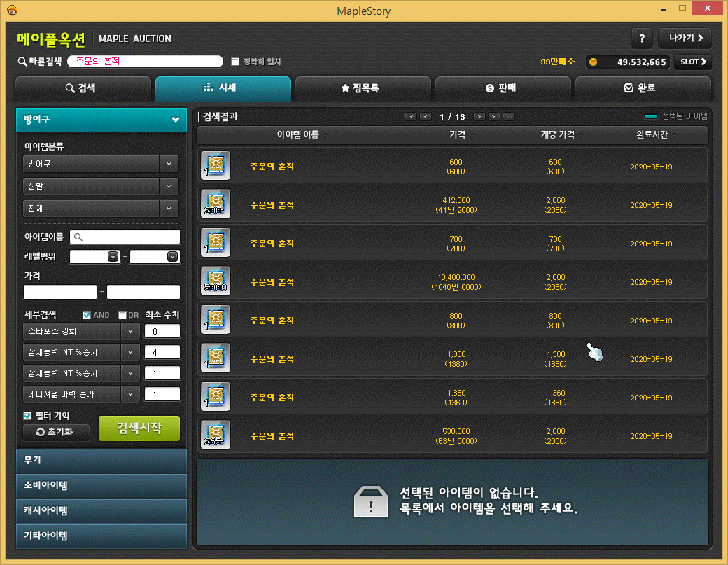Image resolution: width=728 pixels, height=565 pixels.
Task: Maximize the MapleStory window
Action: pos(682,8)
